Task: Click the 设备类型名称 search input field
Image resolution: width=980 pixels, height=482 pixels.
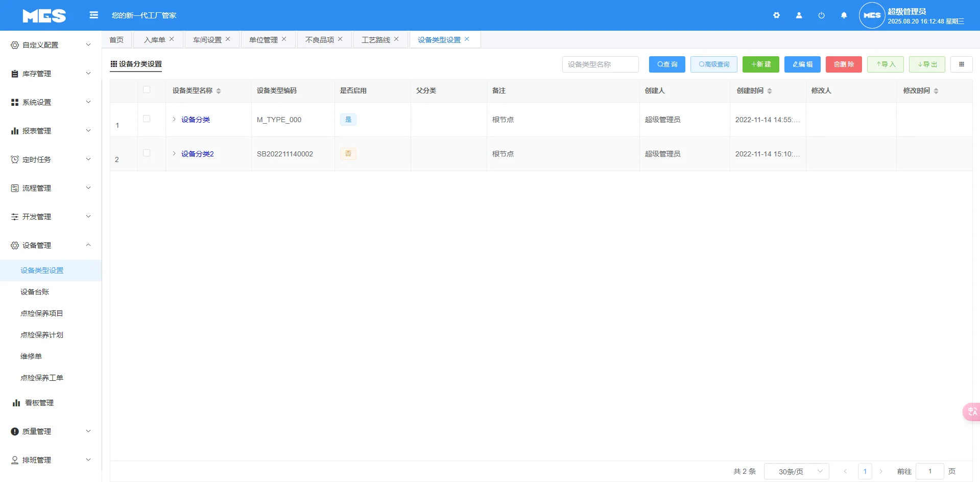Action: (x=600, y=64)
